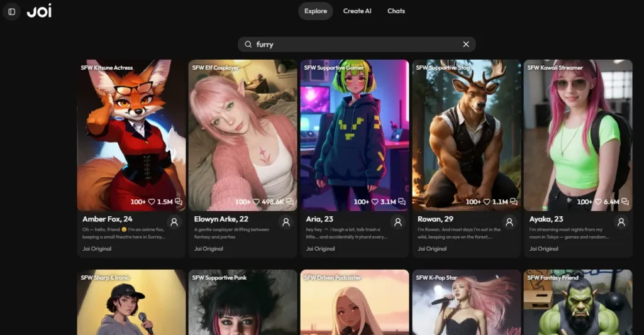Click chat bubbles icon on Elowyn Arke card
The image size is (644, 335).
[290, 202]
